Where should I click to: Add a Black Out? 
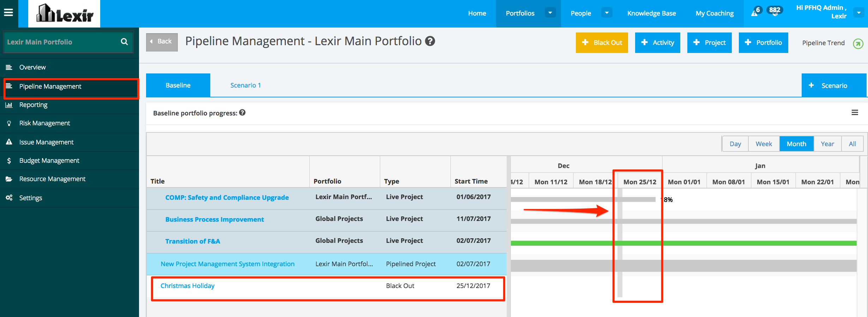[602, 43]
